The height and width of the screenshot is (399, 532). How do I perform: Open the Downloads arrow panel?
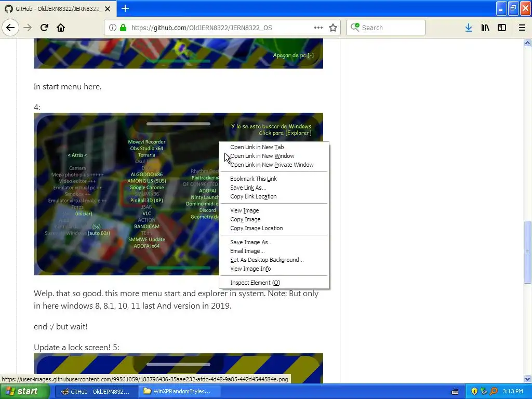click(x=469, y=28)
